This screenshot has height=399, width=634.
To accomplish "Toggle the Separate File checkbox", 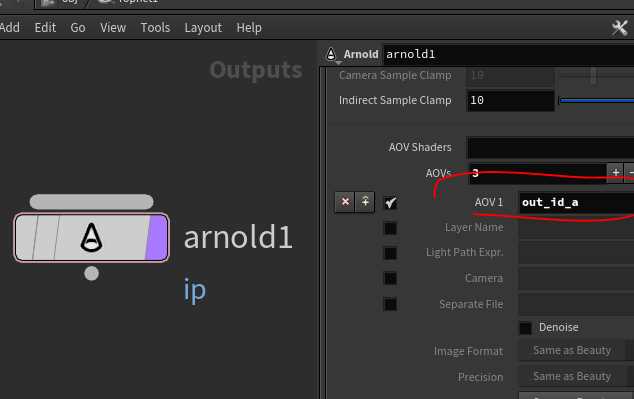I will (x=390, y=304).
